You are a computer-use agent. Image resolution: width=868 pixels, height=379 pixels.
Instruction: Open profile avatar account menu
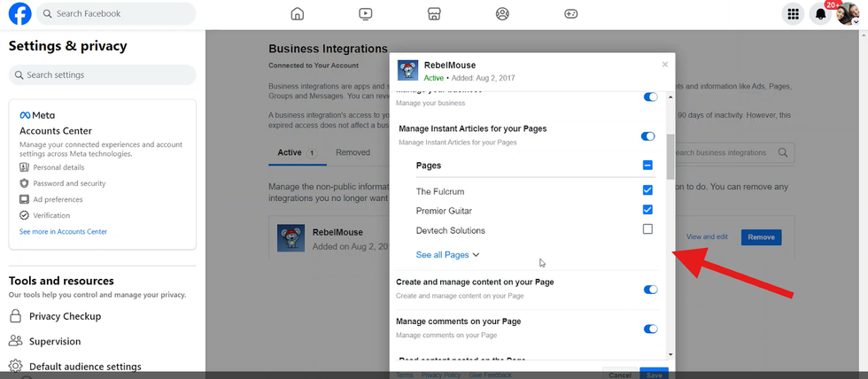pyautogui.click(x=848, y=14)
